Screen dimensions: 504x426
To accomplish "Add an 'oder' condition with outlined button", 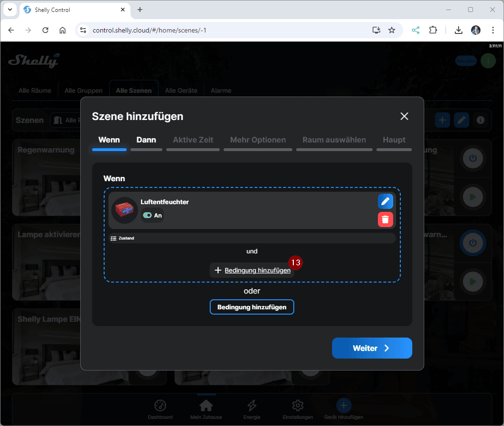I will point(252,307).
